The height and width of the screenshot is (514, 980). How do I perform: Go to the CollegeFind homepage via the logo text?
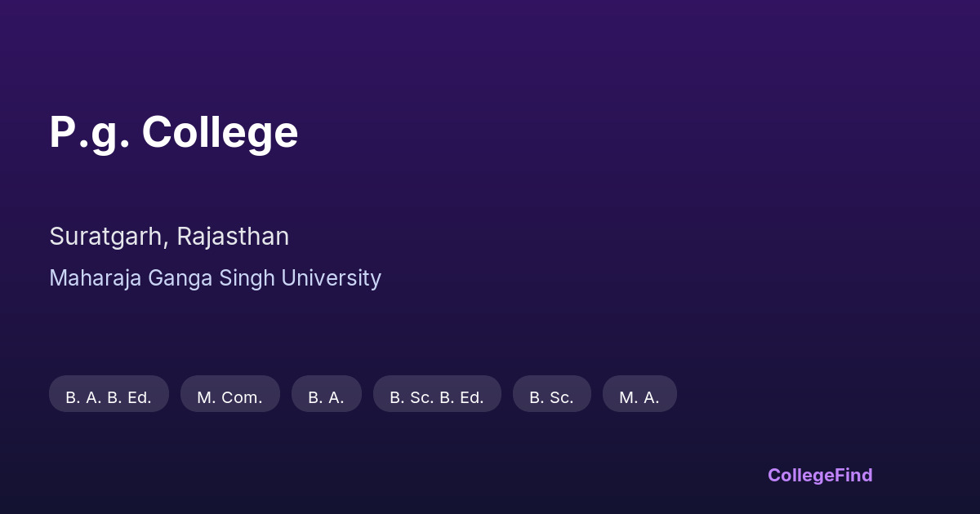tap(820, 475)
